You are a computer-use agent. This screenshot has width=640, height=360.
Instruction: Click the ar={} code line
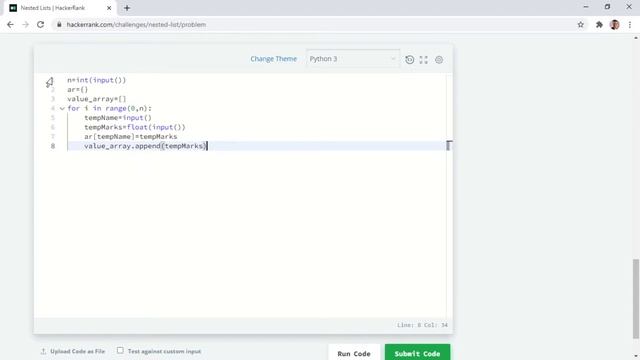(78, 89)
